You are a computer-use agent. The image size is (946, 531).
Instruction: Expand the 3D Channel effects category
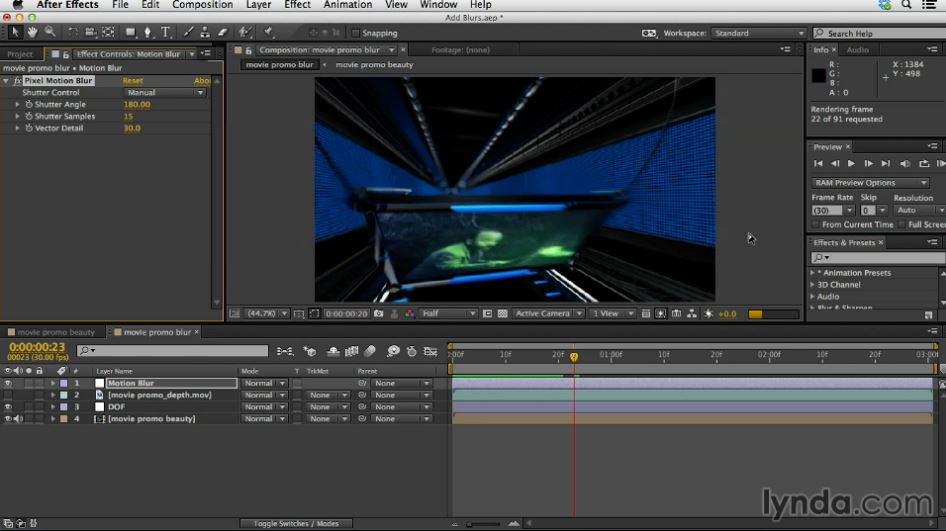point(812,285)
